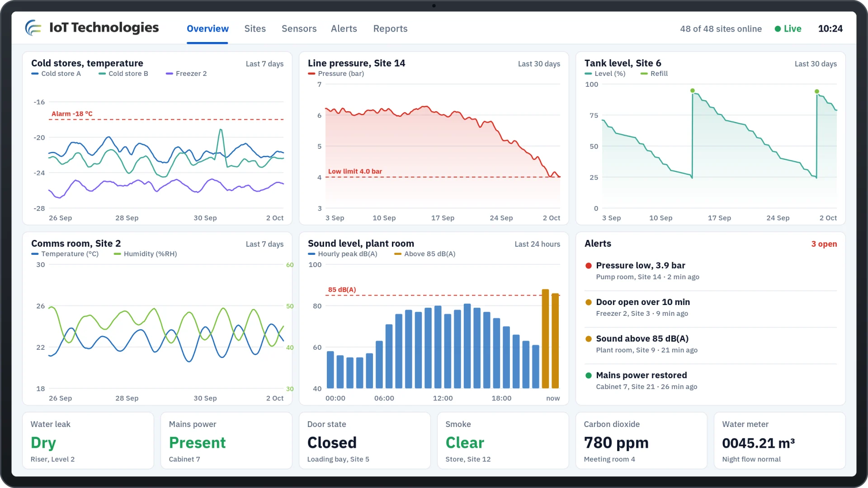Open the Pressure low, 3.9 bar alert
Image resolution: width=868 pixels, height=488 pixels.
(x=710, y=271)
